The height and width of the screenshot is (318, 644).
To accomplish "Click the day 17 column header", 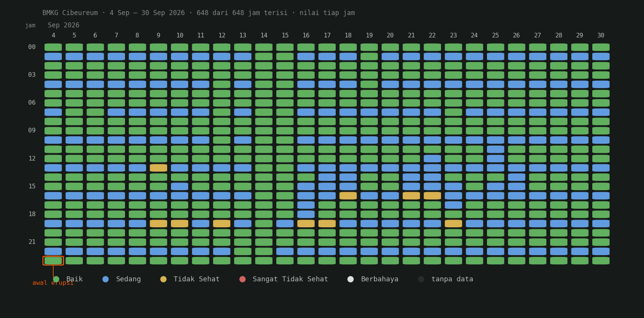I will tap(327, 36).
